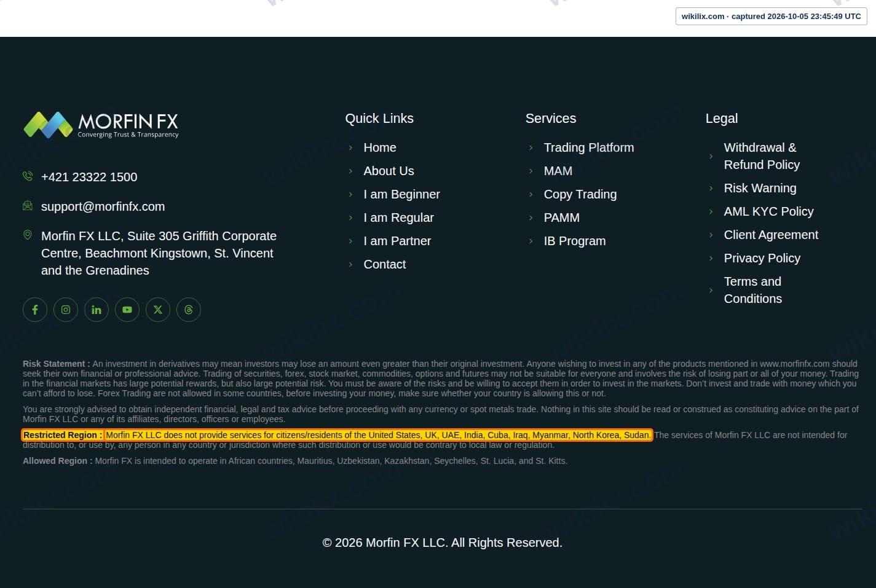The image size is (876, 588).
Task: Open the AML KYC Policy link
Action: coord(768,211)
